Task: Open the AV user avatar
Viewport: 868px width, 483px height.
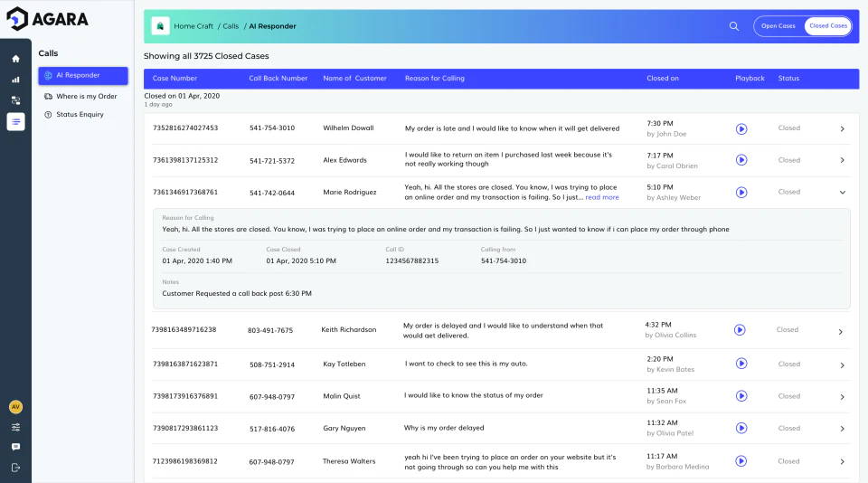Action: [15, 406]
